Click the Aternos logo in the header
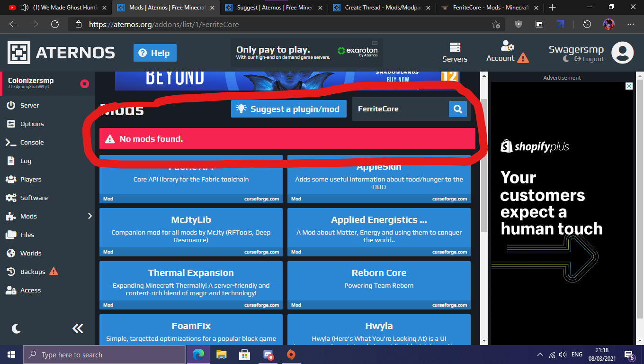This screenshot has width=644, height=364. tap(61, 53)
